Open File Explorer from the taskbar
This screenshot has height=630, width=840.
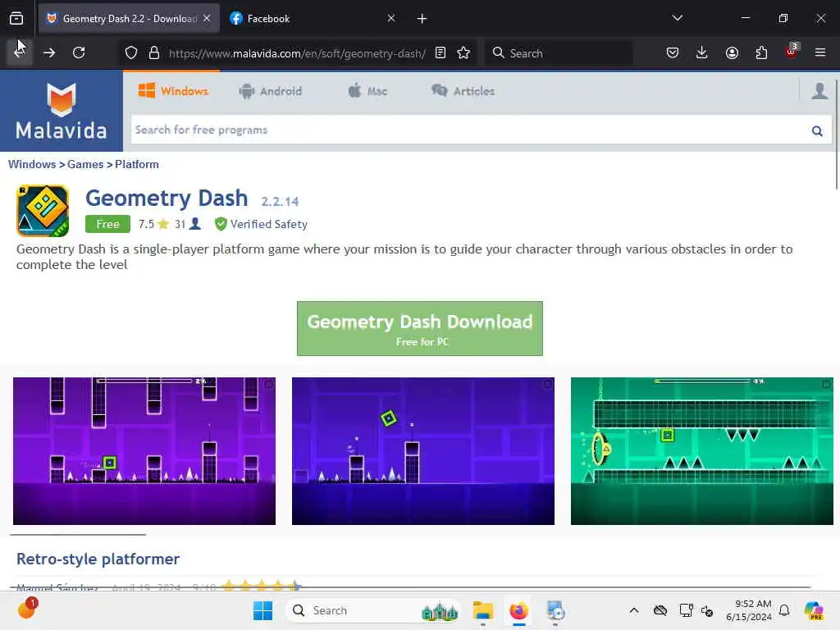(482, 610)
